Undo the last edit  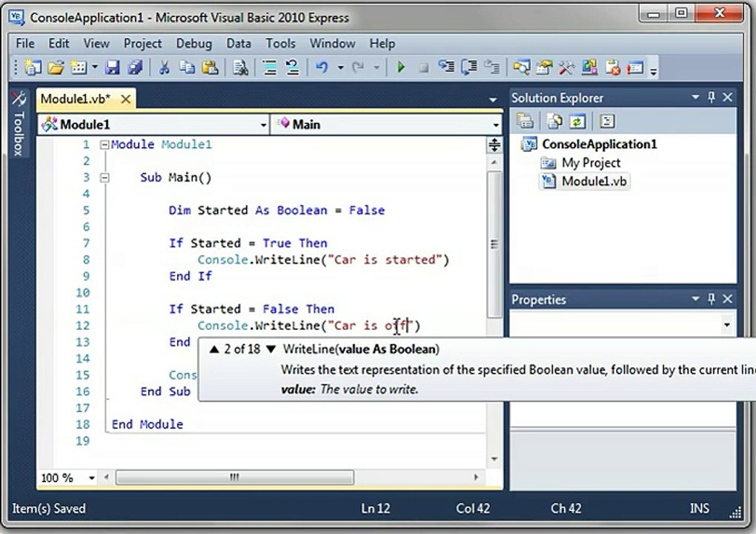click(322, 67)
